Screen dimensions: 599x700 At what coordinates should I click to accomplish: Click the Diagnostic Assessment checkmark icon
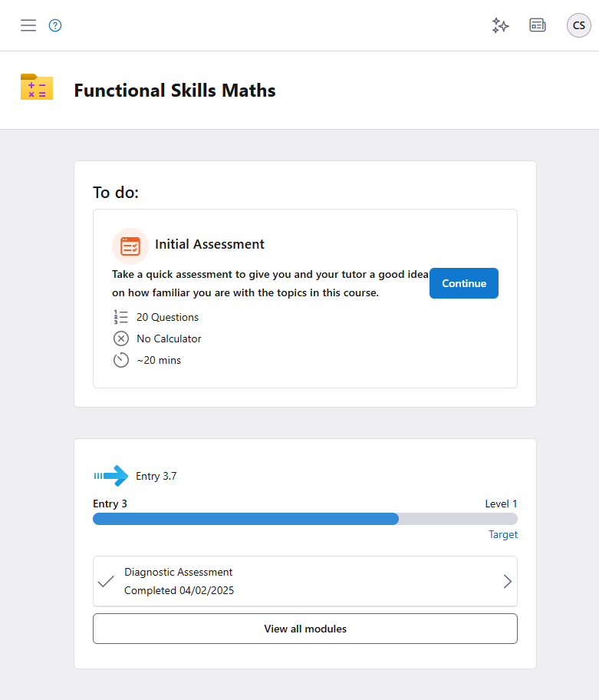[107, 581]
